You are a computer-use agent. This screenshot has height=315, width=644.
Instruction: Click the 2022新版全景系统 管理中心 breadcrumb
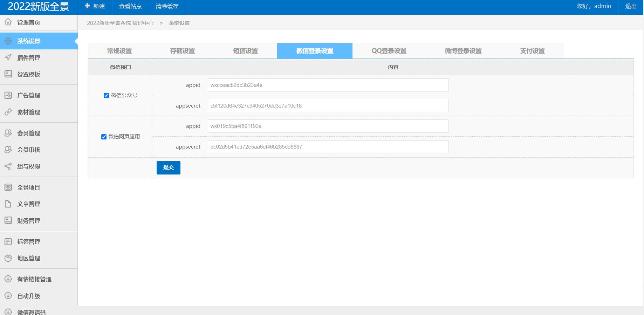point(120,23)
